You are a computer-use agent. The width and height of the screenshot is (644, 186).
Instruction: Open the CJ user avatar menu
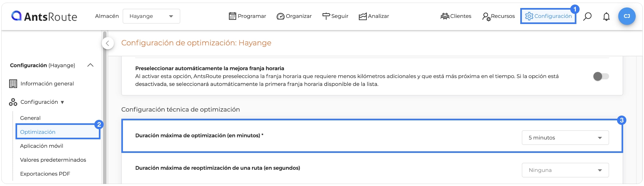tap(627, 16)
